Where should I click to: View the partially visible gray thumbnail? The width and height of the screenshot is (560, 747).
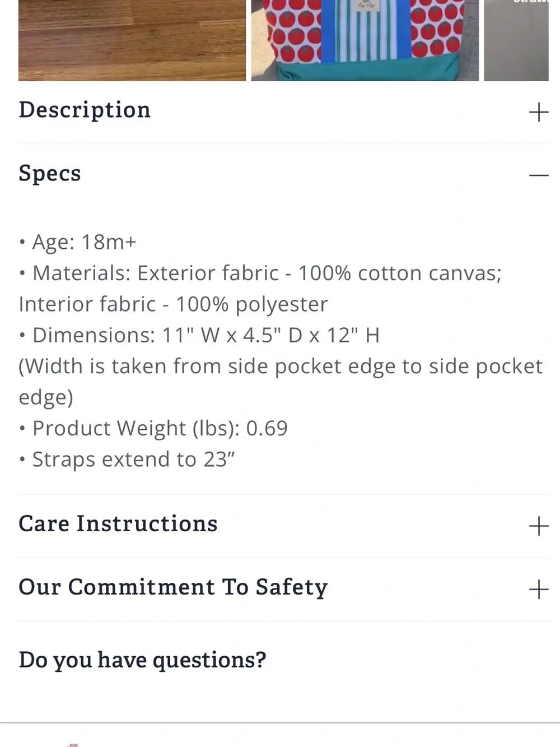click(x=516, y=40)
